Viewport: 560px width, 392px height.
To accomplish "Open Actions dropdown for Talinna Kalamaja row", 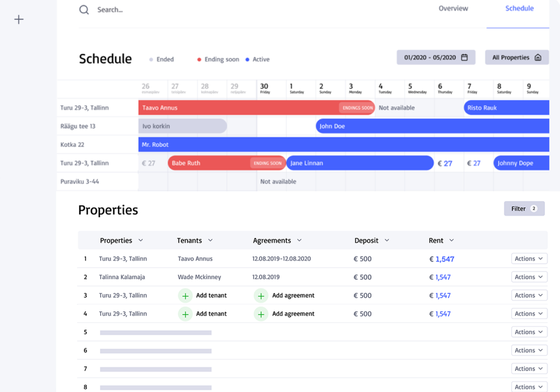I will tap(529, 277).
